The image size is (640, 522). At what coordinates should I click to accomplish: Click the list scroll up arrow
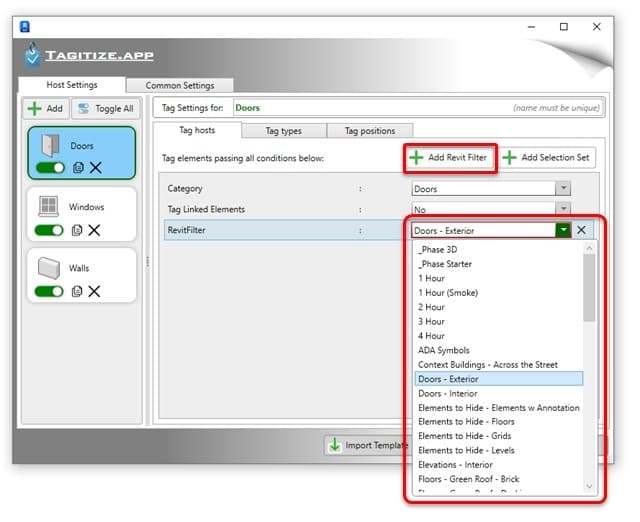(589, 248)
